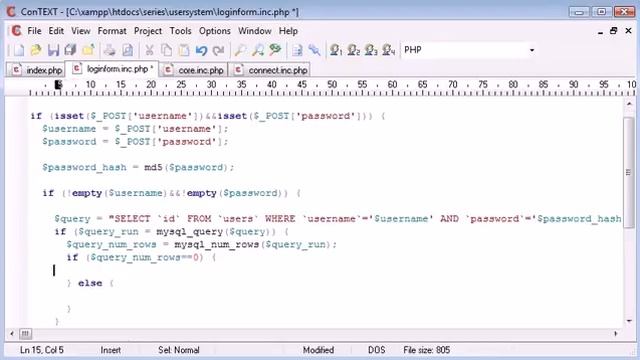Open the Replace tool
This screenshot has height=360, width=640.
click(x=276, y=50)
